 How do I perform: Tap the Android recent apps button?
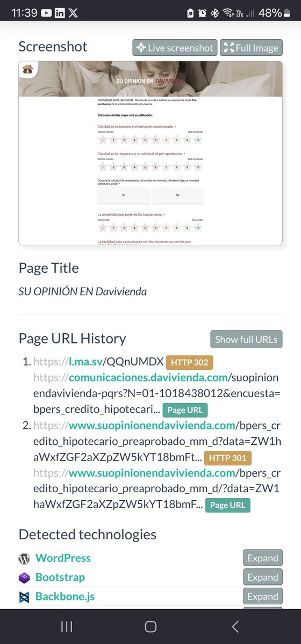pyautogui.click(x=67, y=626)
